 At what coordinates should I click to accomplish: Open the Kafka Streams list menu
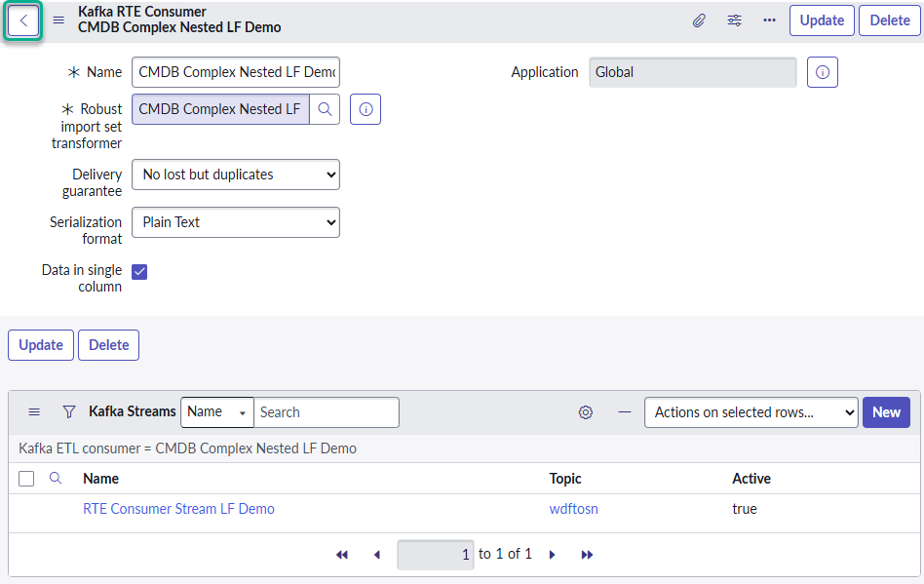[x=34, y=412]
